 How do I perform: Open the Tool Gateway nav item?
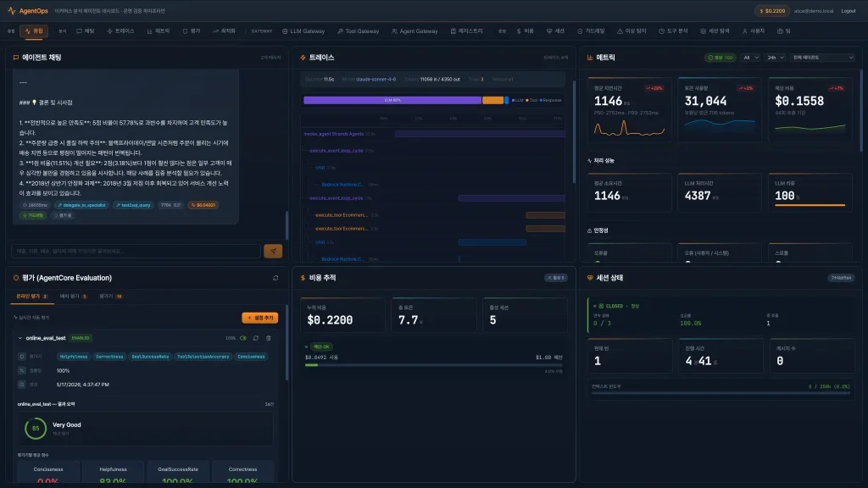[359, 31]
